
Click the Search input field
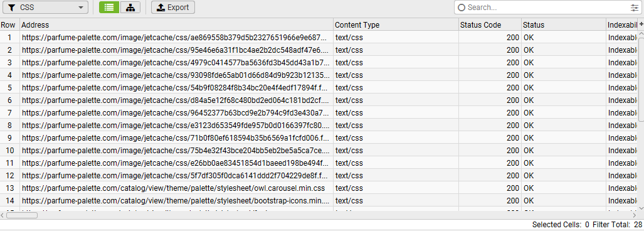547,8
